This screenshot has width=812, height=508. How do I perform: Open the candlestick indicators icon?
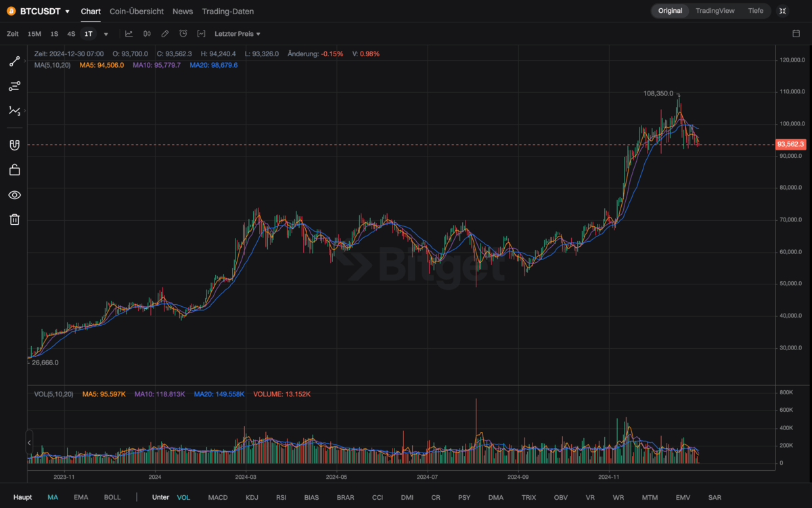147,33
